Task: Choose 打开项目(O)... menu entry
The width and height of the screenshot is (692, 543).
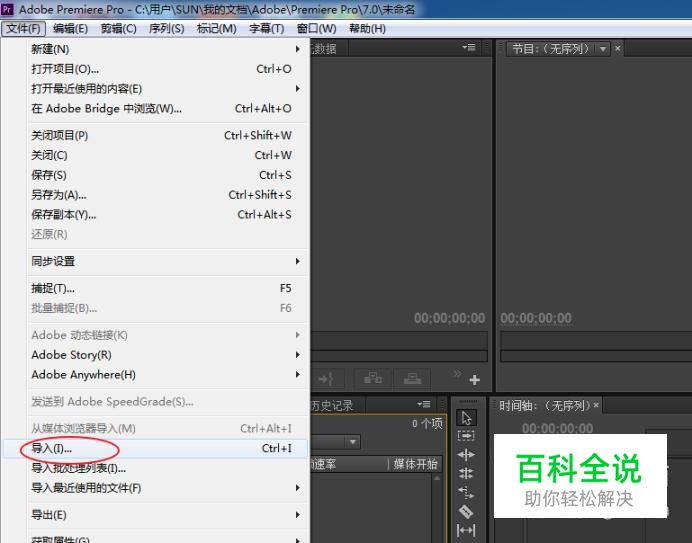Action: pos(166,69)
